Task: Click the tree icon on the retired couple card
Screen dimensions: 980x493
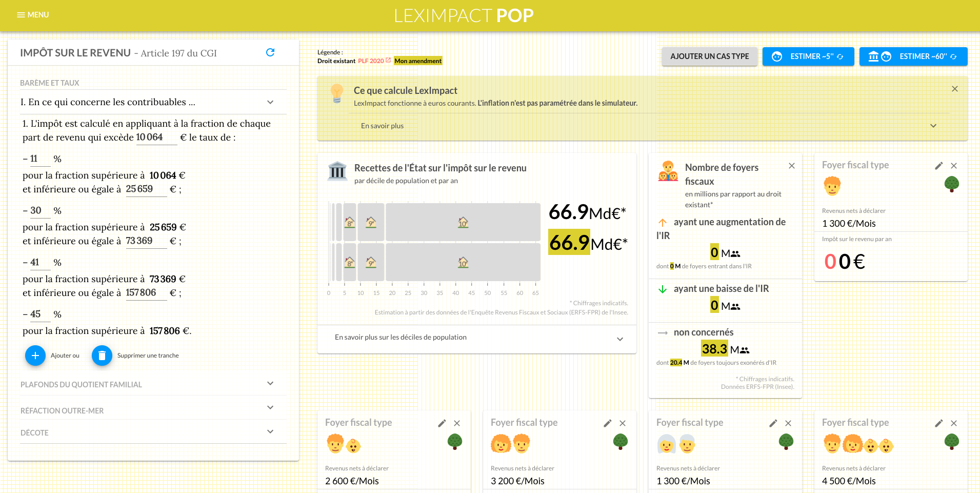Action: tap(786, 442)
